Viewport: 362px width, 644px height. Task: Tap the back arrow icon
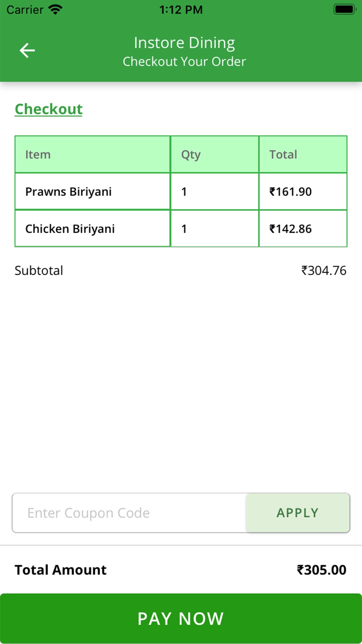(27, 50)
